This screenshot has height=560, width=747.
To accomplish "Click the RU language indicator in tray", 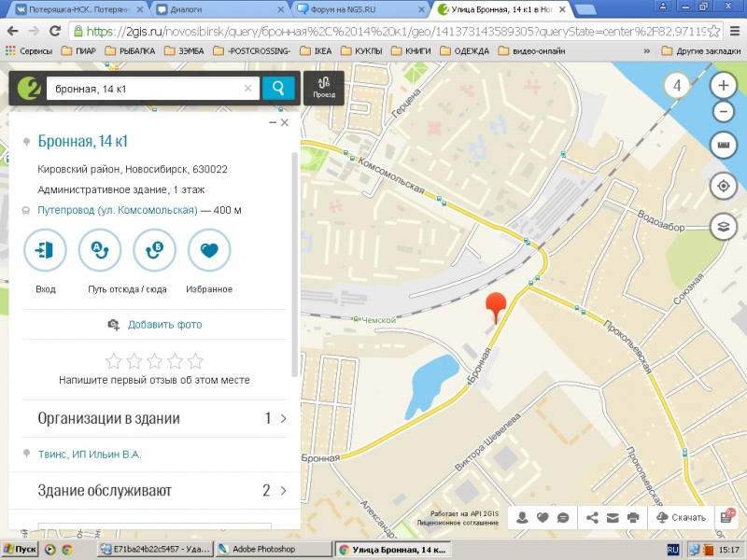I will pos(672,550).
